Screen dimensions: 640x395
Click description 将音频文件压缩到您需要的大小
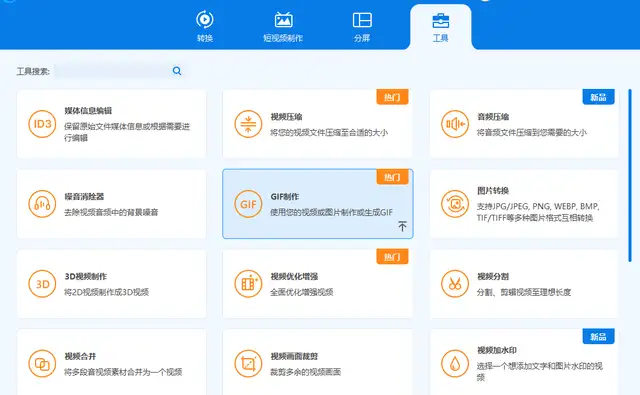532,133
